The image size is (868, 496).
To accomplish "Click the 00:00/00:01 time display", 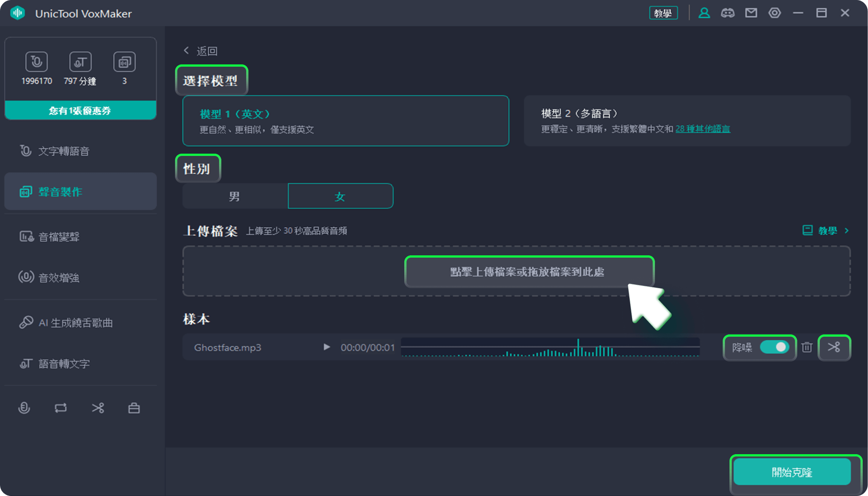I will coord(368,347).
